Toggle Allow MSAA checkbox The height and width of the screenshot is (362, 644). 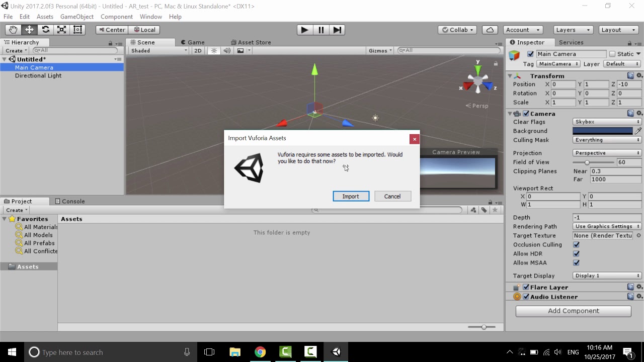[x=576, y=262]
